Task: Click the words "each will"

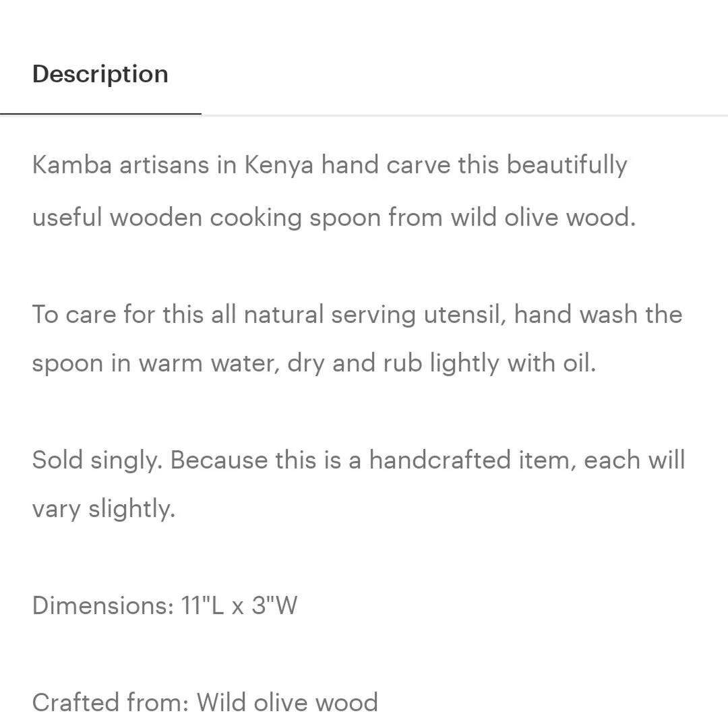Action: (634, 460)
